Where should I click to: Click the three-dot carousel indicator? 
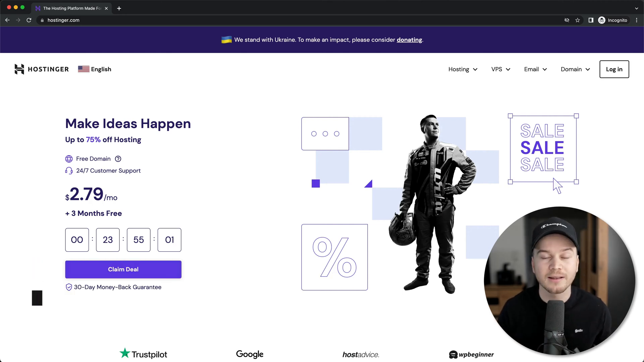pos(325,133)
